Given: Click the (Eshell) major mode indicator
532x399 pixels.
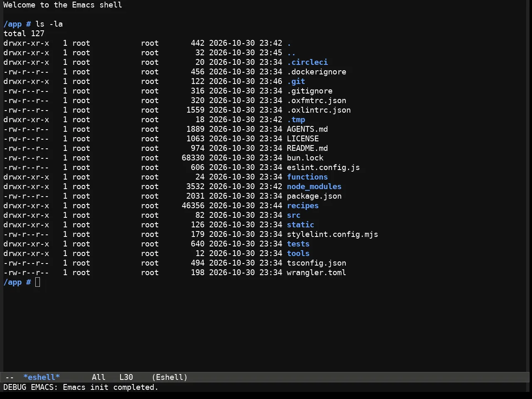Looking at the screenshot, I should [x=170, y=377].
